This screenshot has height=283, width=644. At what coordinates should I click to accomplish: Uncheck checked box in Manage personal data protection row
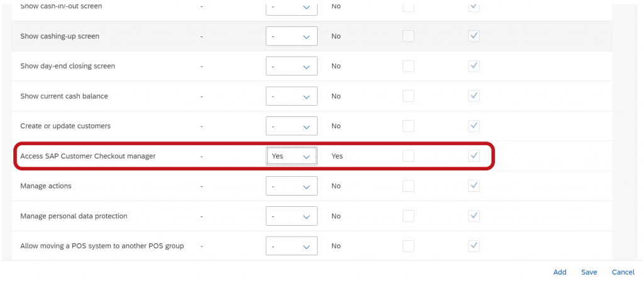[x=474, y=216]
